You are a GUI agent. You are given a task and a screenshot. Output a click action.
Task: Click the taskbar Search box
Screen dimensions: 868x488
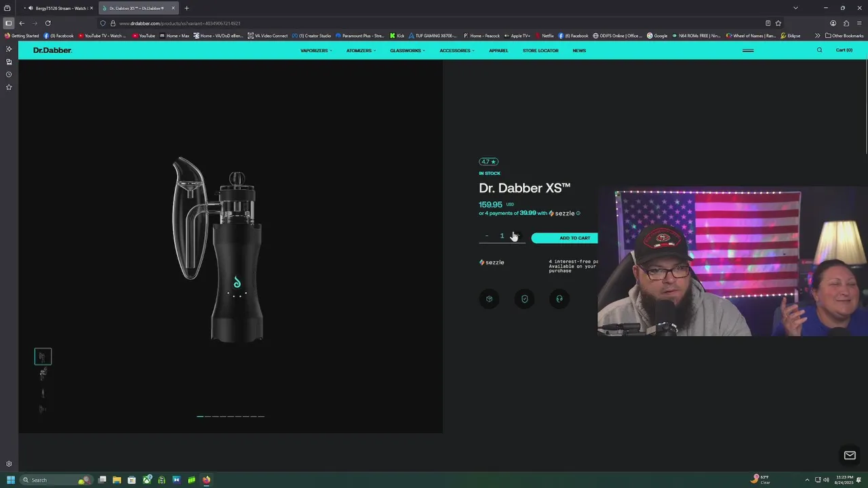coord(57,480)
